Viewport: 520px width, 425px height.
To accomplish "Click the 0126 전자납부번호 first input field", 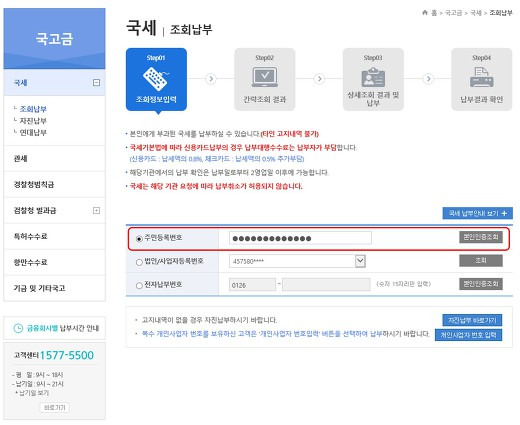I will pos(252,285).
